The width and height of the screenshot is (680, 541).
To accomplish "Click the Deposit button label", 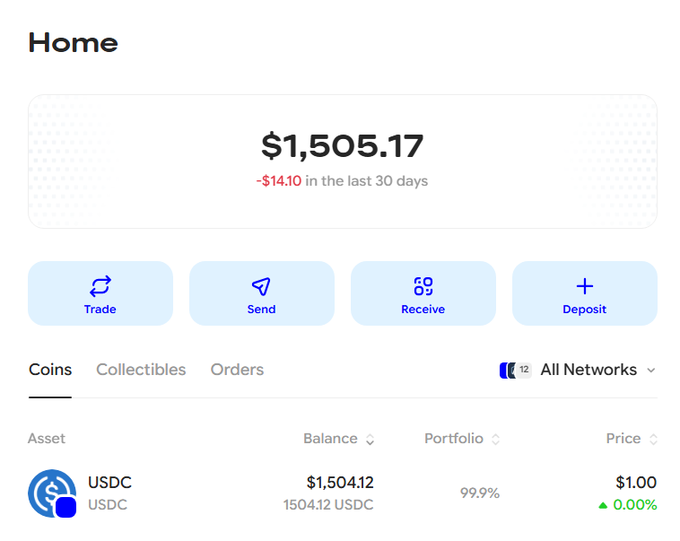I will pos(585,309).
